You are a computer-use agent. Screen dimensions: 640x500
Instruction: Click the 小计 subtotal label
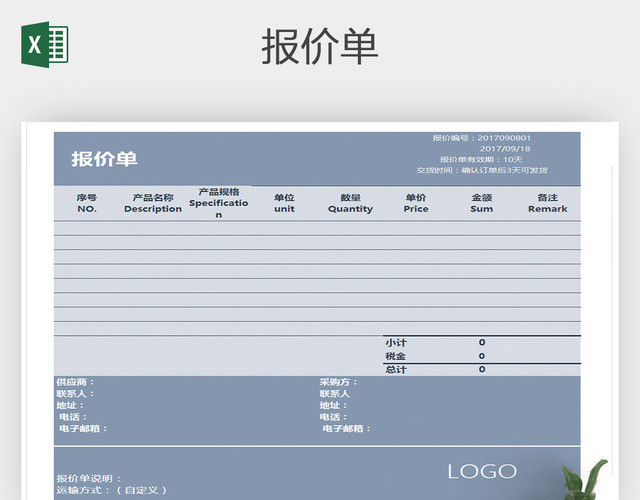pos(396,343)
